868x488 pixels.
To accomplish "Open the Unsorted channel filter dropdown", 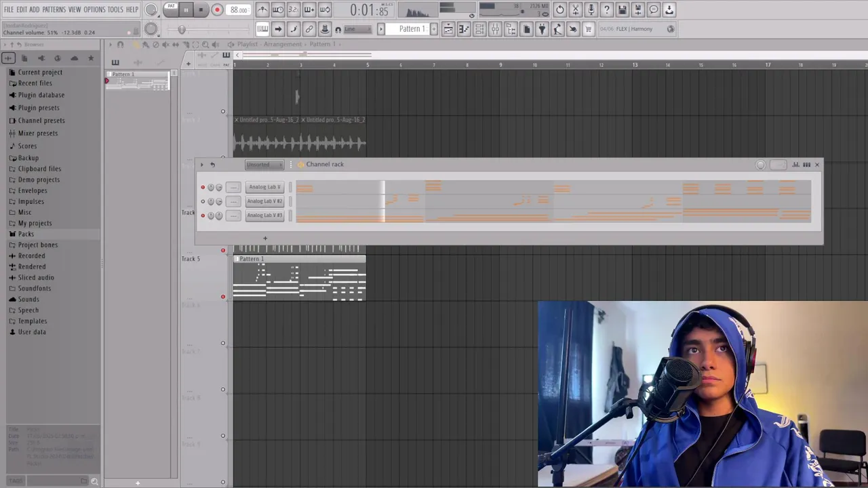I will coord(264,165).
